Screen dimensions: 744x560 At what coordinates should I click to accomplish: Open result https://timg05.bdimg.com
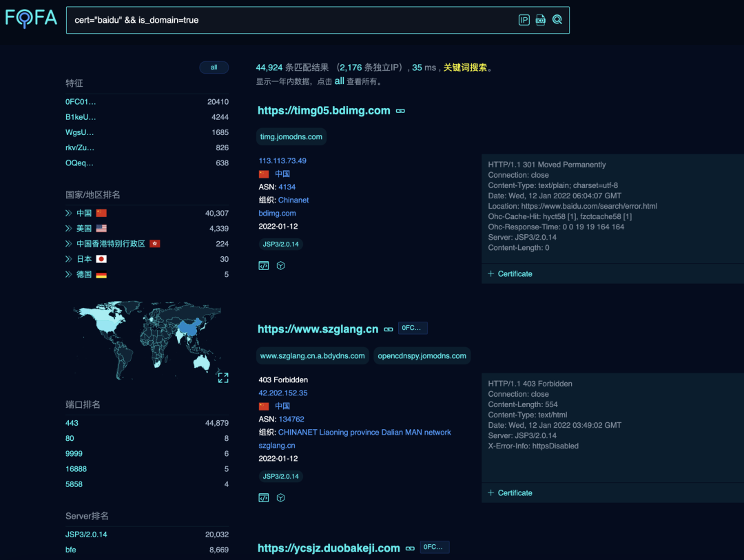click(x=324, y=111)
